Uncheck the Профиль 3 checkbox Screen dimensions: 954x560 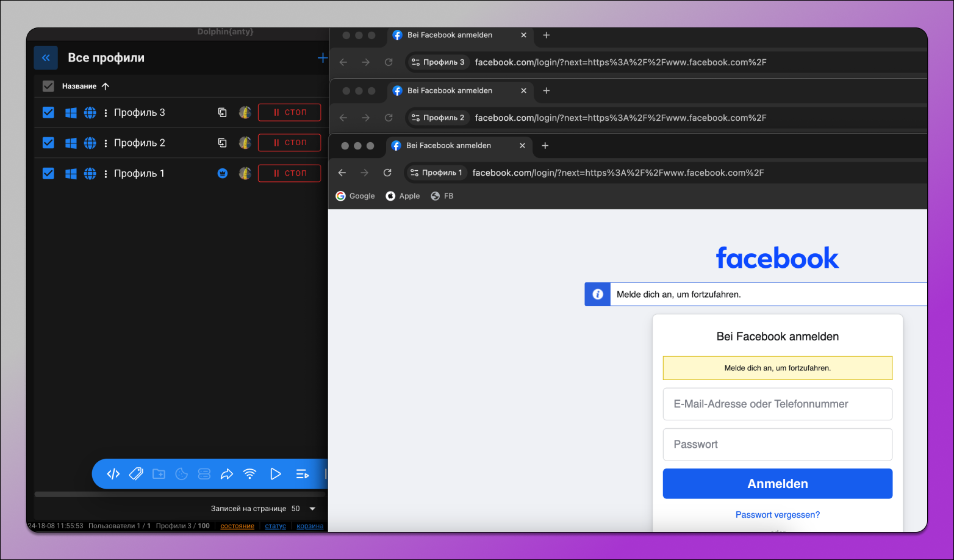48,112
